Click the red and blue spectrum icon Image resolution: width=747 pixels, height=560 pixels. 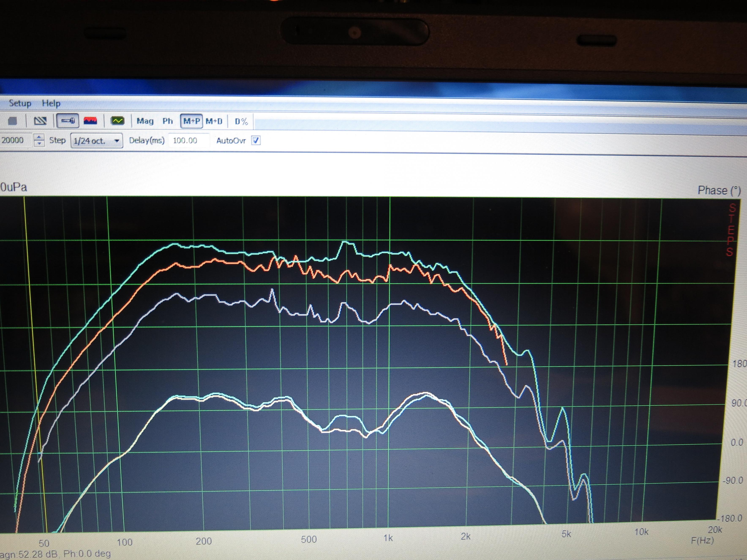(90, 121)
